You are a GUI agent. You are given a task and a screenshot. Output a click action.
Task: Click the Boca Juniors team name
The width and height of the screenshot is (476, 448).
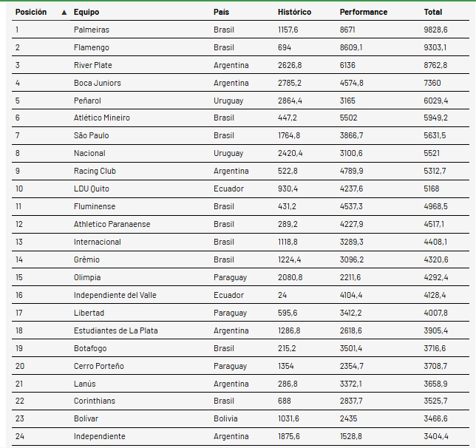click(97, 83)
